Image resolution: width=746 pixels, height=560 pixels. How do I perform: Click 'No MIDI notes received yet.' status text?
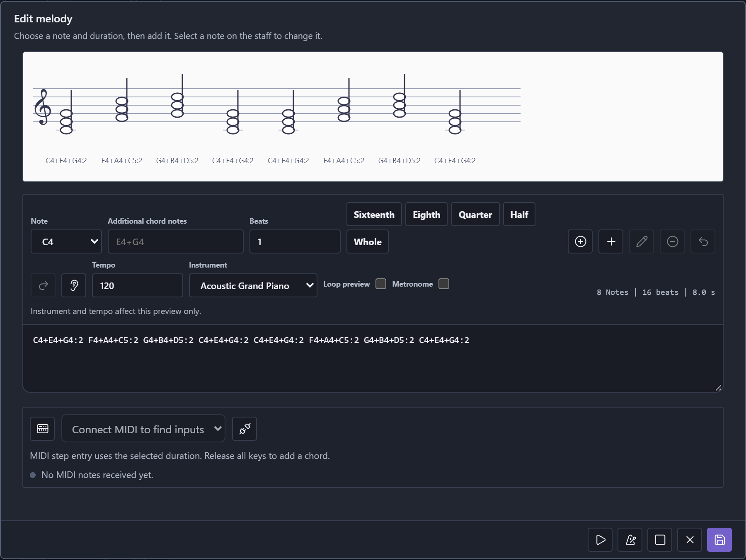[x=97, y=475]
